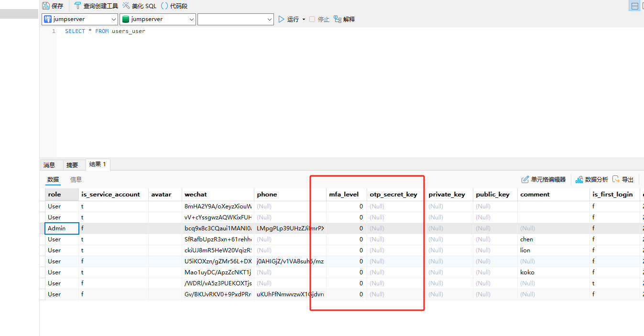Click the avatar column header
This screenshot has width=644, height=336.
tap(165, 195)
